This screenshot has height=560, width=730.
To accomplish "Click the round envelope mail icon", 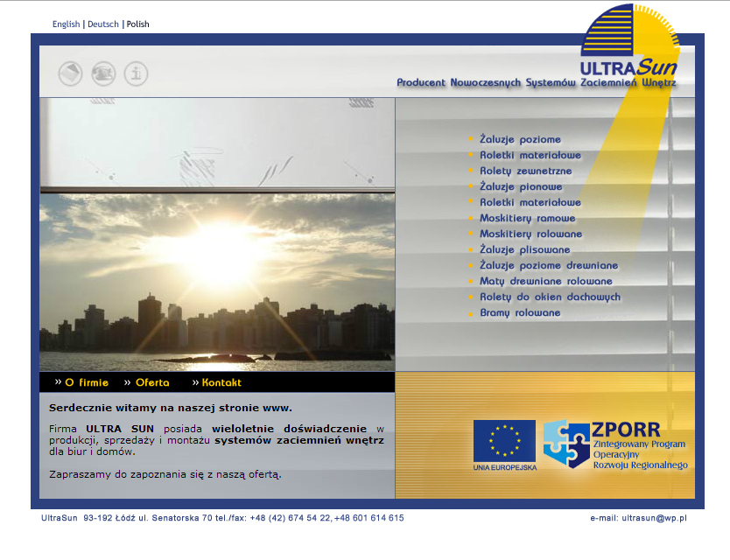I will point(70,73).
